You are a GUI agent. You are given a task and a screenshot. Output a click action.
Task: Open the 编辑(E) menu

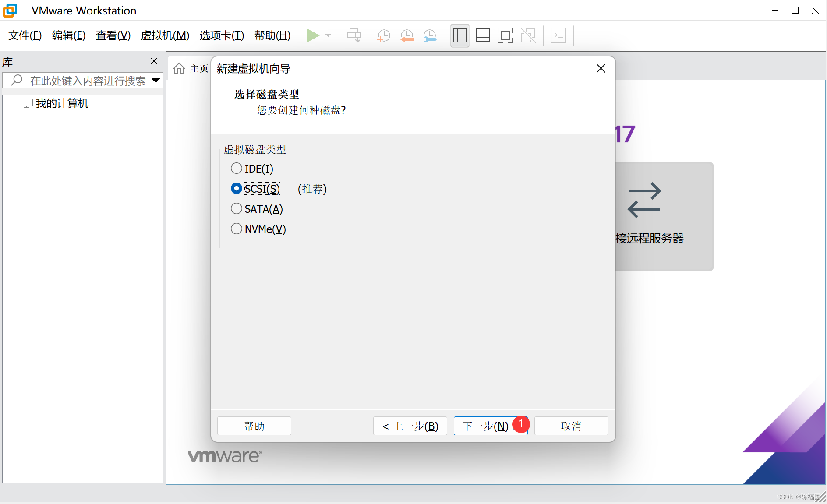(69, 35)
